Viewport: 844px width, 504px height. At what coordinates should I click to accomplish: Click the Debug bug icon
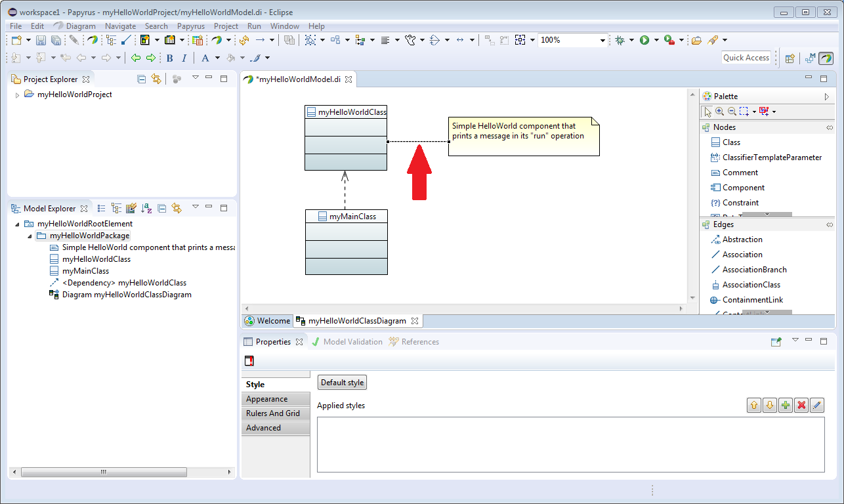(x=620, y=40)
